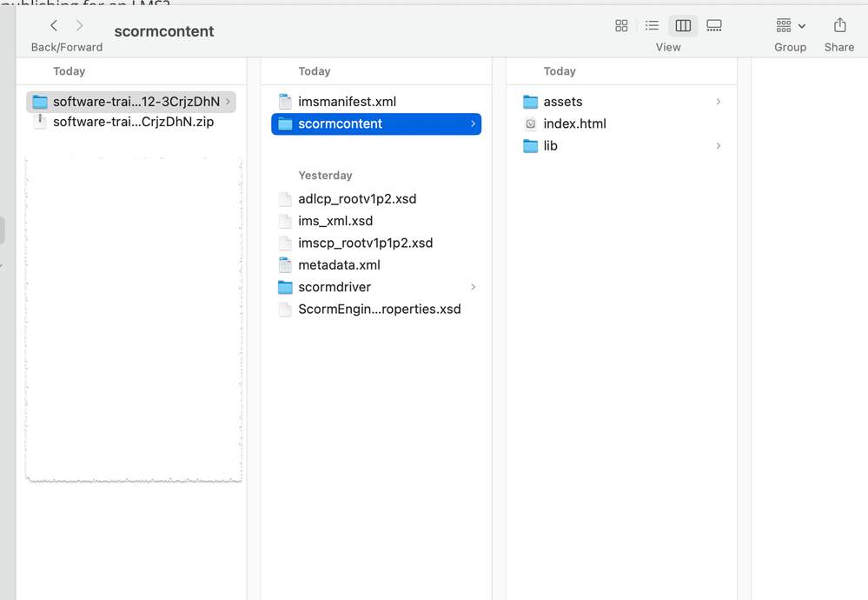Select the software-trai…CrjzDhN.zip archive file
This screenshot has width=868, height=600.
(x=133, y=122)
